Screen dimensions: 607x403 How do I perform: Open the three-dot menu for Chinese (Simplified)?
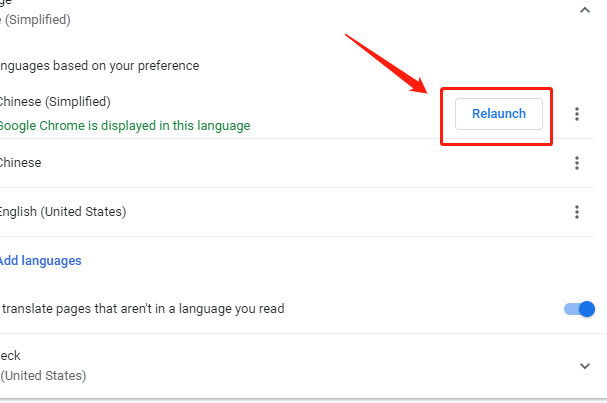click(x=577, y=114)
